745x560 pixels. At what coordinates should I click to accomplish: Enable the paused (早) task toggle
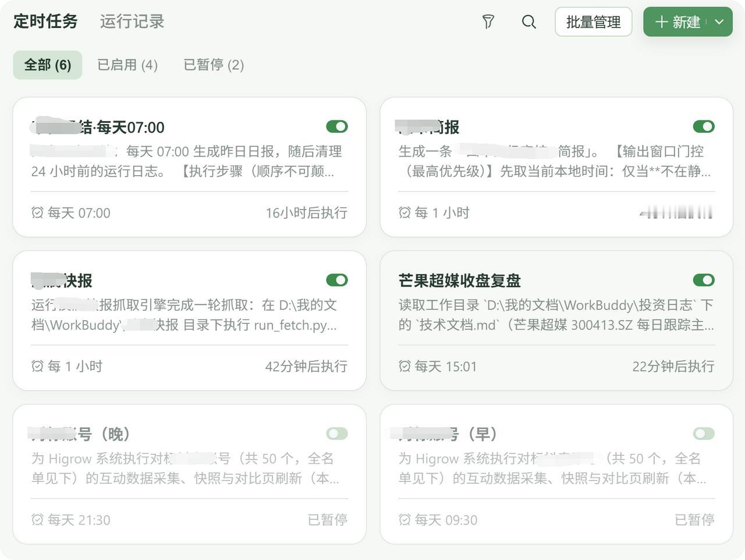coord(704,434)
